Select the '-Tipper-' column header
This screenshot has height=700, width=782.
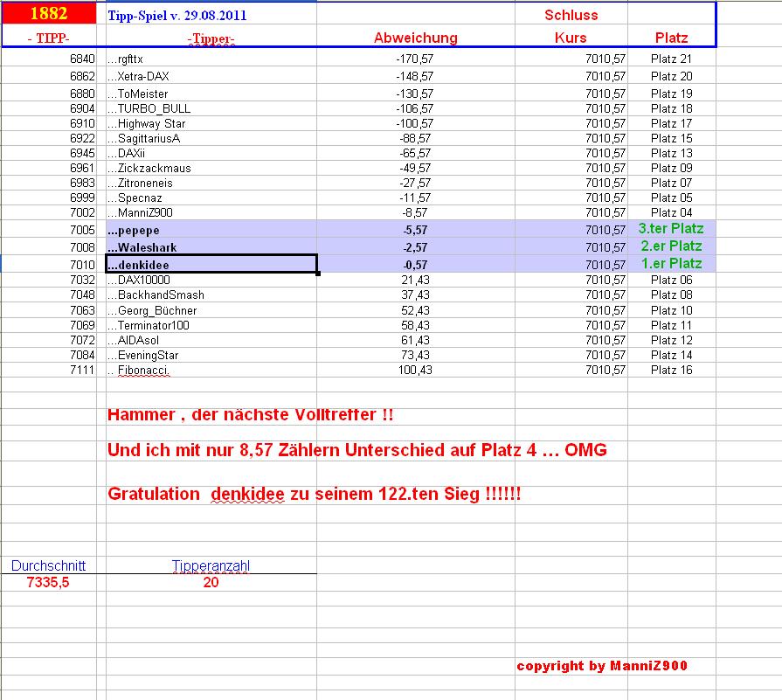[211, 39]
